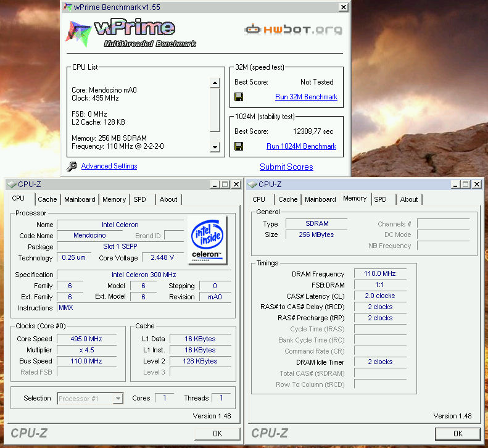The height and width of the screenshot is (448, 488).
Task: Switch to Cache tab in right CPU-Z
Action: tap(288, 199)
